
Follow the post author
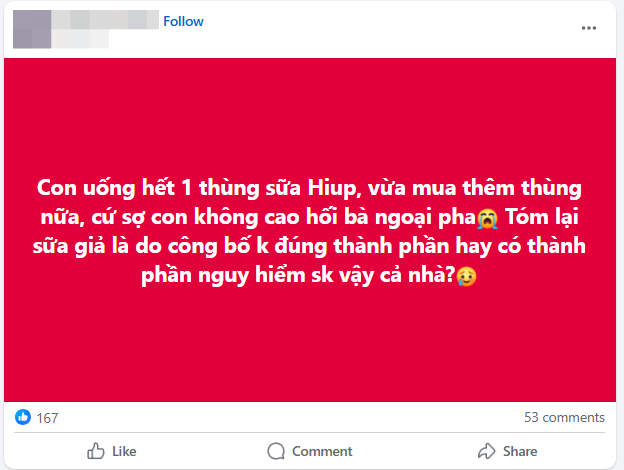183,21
